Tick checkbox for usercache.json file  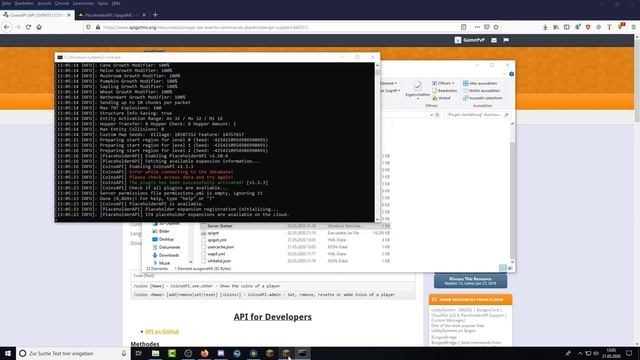coord(203,247)
